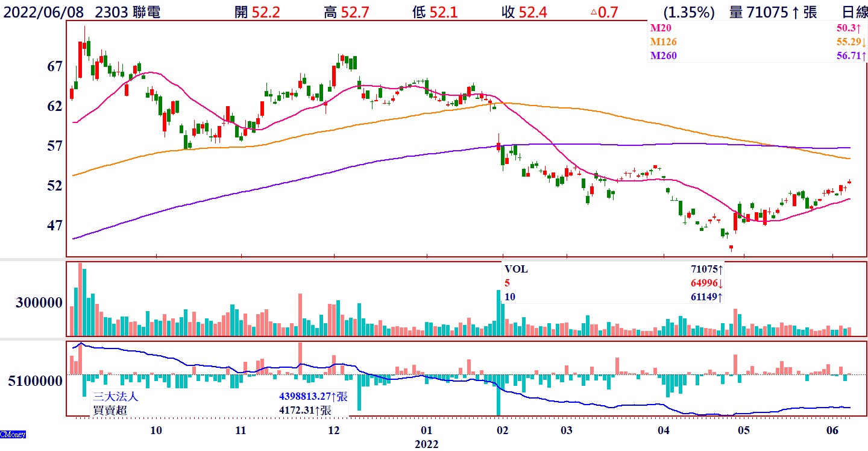Viewport: 868px width, 451px height.
Task: Click the 02 month marker on time axis
Action: point(501,430)
